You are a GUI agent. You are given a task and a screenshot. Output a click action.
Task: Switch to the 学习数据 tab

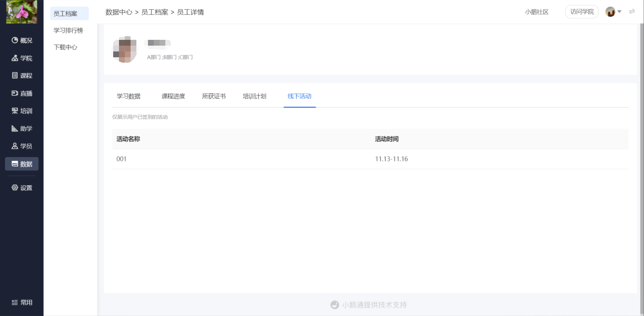(x=129, y=96)
